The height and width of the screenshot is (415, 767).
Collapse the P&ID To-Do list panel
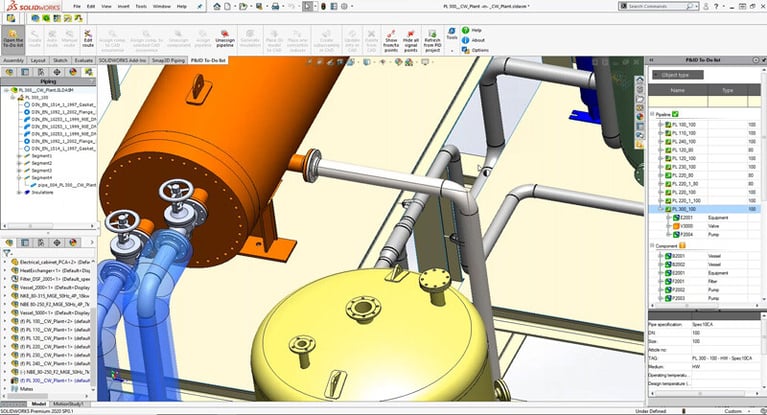point(652,60)
